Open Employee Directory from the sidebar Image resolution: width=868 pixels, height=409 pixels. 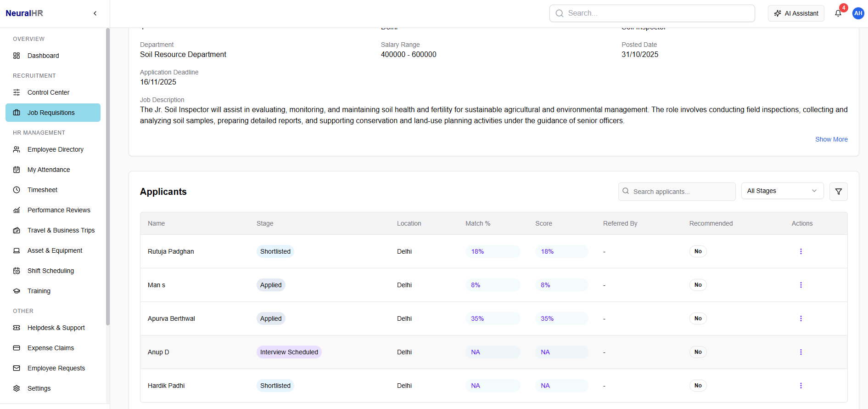click(x=55, y=149)
